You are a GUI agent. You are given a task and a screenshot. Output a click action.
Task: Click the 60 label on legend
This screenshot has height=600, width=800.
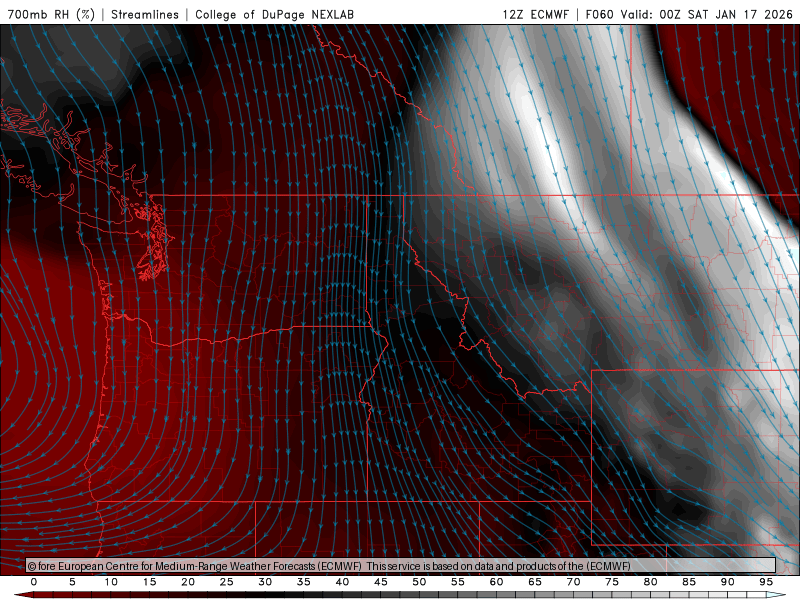tap(496, 582)
